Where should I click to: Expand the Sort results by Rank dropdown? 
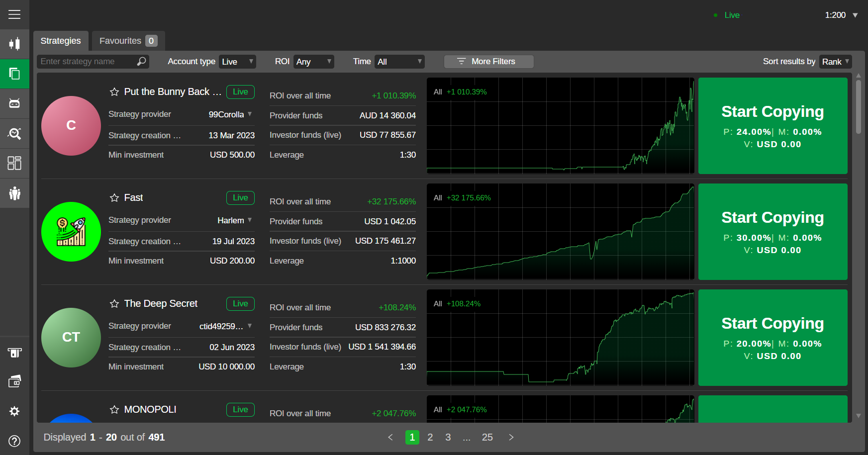click(835, 62)
